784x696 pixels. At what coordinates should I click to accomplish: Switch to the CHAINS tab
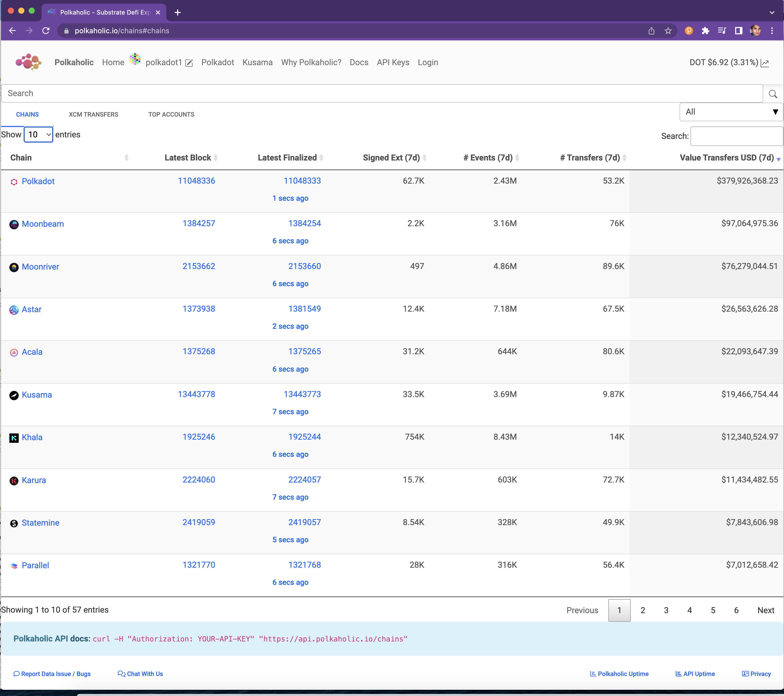tap(27, 114)
